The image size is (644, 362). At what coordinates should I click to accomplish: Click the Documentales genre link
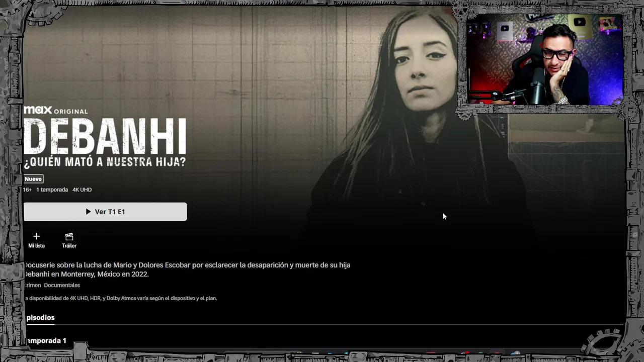[x=62, y=285]
